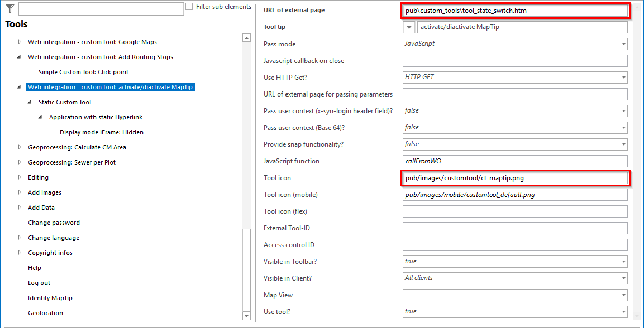Change the Pass user context (Base 64)? setting
This screenshot has height=328, width=644.
pos(623,127)
